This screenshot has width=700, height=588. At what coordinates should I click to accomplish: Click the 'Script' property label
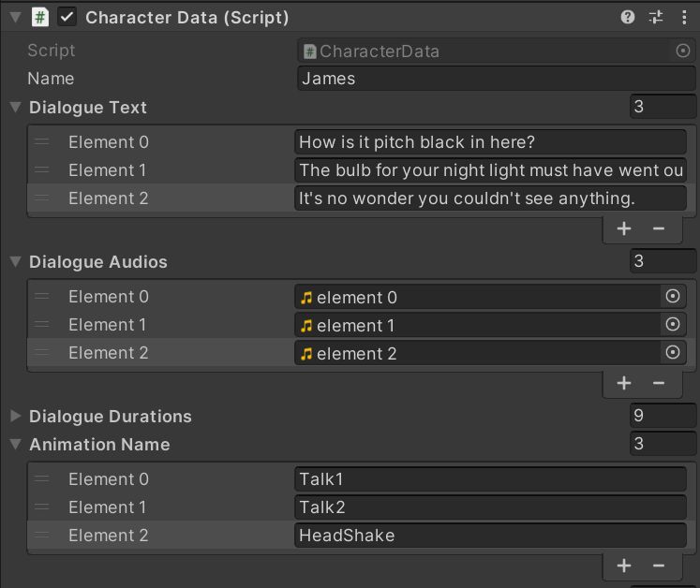click(x=52, y=51)
